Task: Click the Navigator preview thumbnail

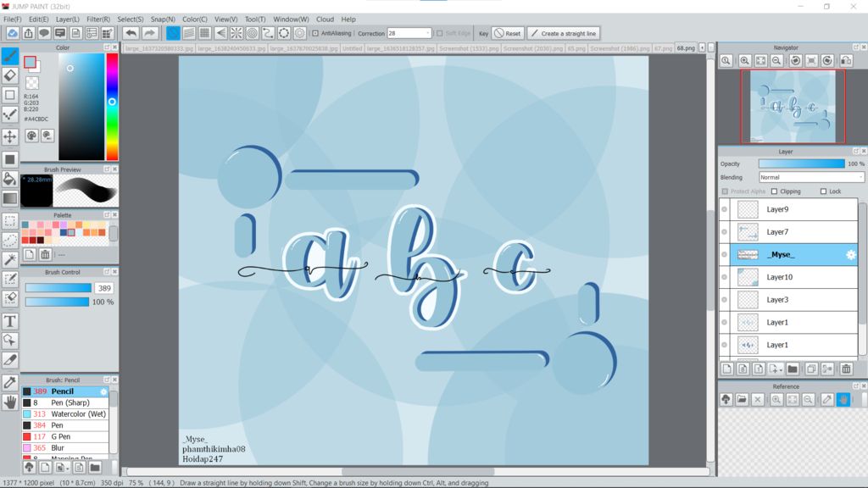Action: pos(793,106)
